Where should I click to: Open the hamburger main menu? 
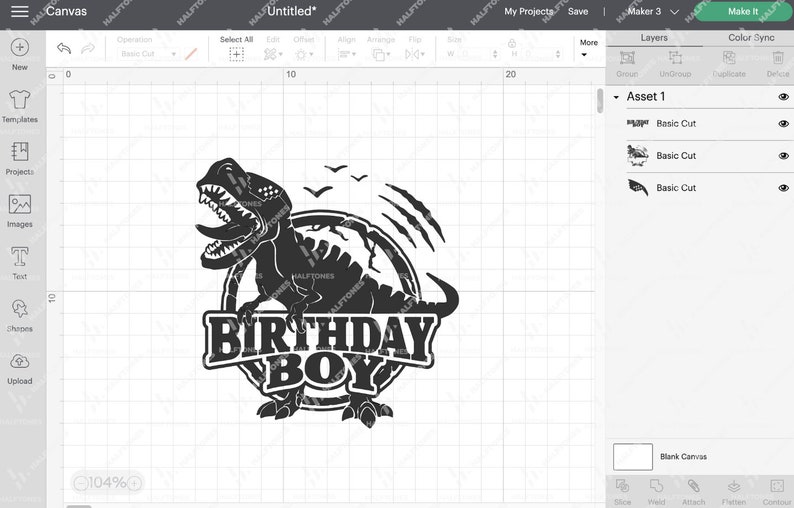coord(20,11)
